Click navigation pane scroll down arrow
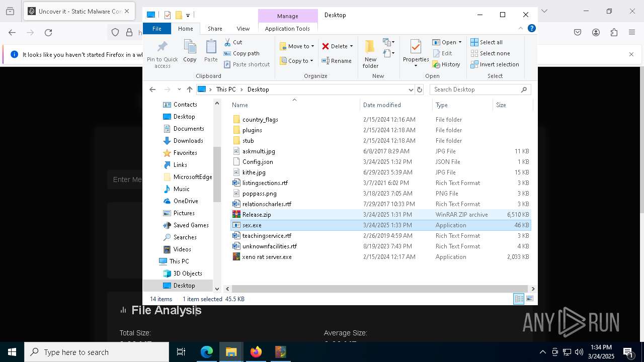Viewport: 644px width, 362px height. pos(217,289)
